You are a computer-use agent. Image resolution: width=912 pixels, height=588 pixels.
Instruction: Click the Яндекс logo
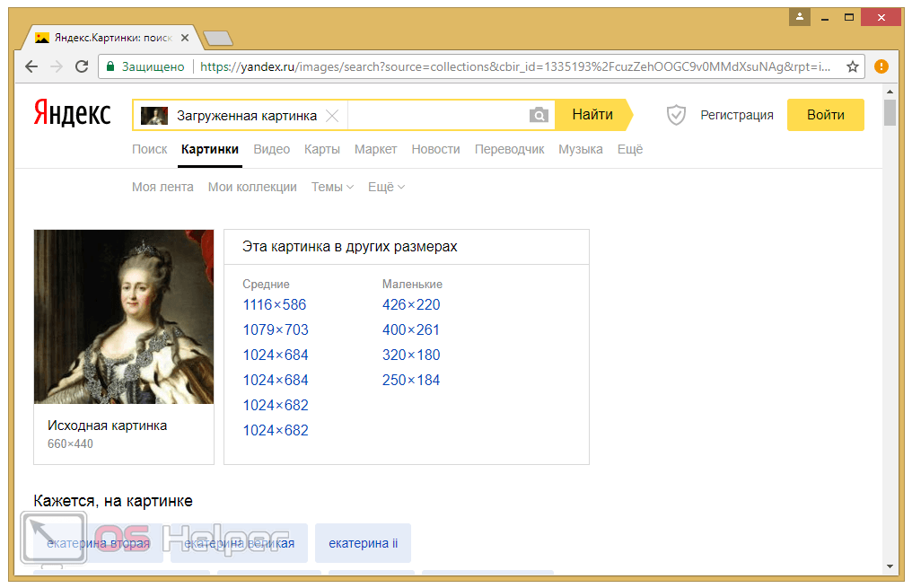72,113
